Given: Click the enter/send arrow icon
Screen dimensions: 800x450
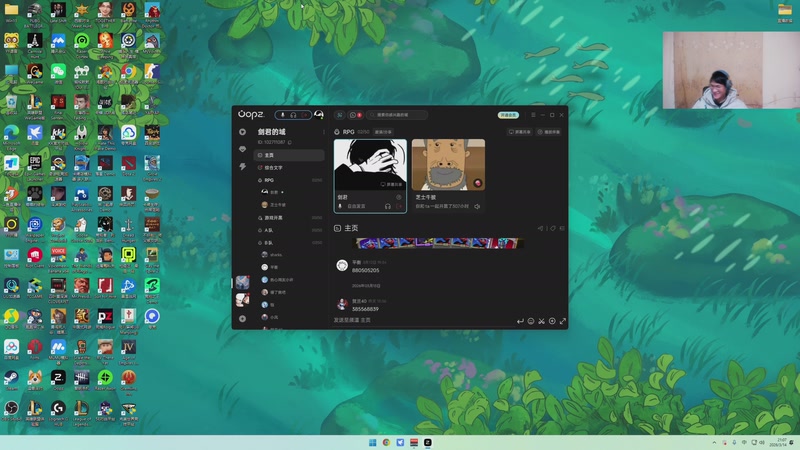Looking at the screenshot, I should point(520,321).
